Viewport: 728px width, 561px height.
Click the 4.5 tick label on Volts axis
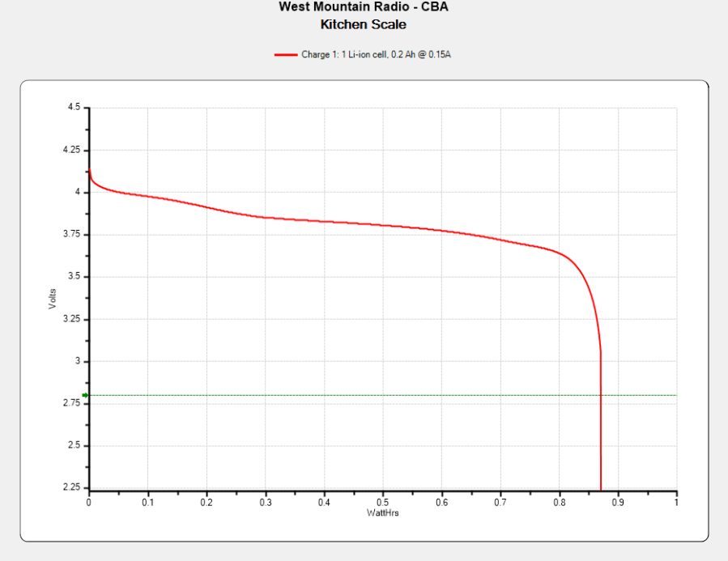(x=75, y=108)
